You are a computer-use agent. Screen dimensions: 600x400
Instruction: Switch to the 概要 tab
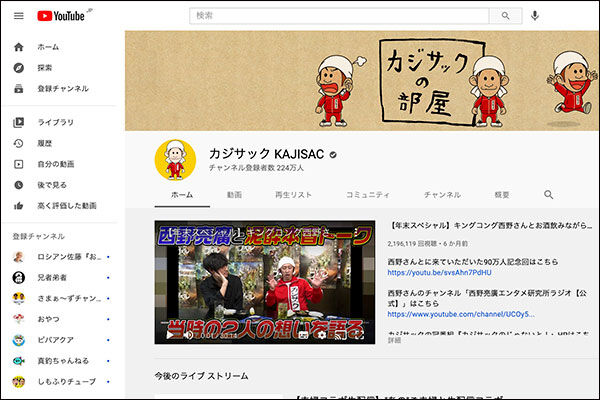502,195
